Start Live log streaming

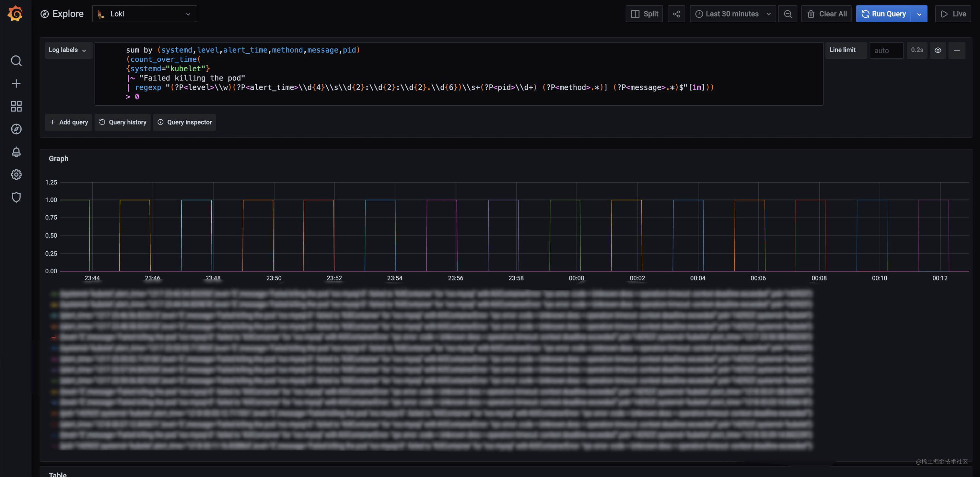click(x=953, y=14)
